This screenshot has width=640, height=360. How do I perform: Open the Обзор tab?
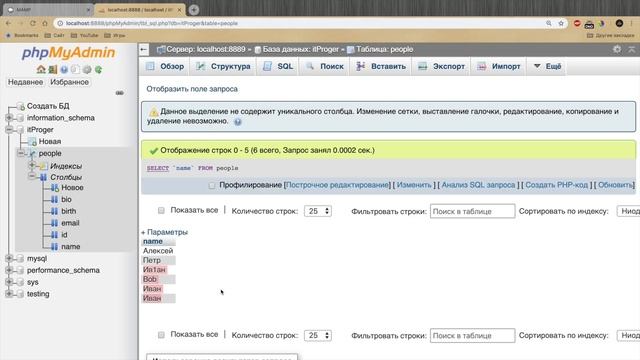pos(164,66)
